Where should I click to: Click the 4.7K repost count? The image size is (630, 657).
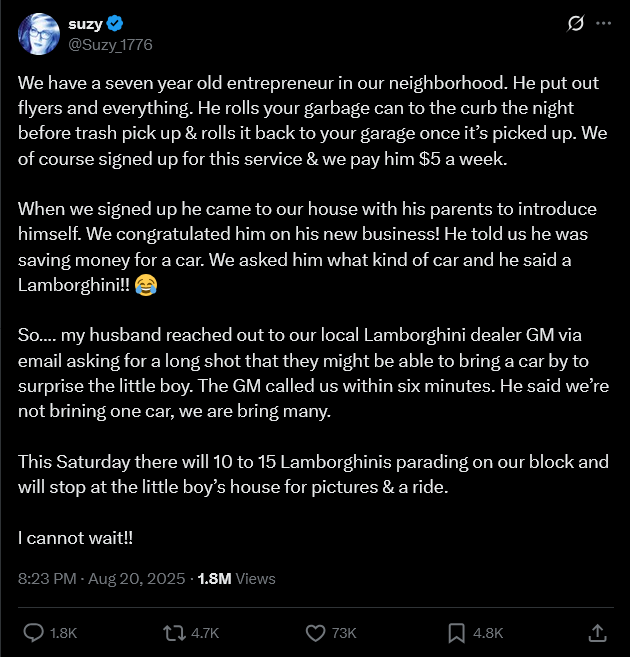(204, 632)
